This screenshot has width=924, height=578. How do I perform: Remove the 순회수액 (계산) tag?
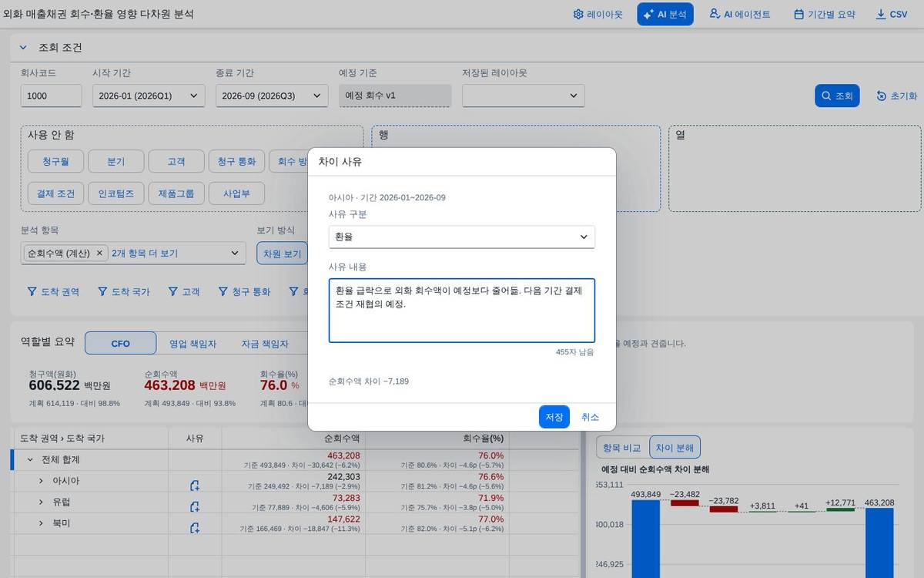pos(100,253)
